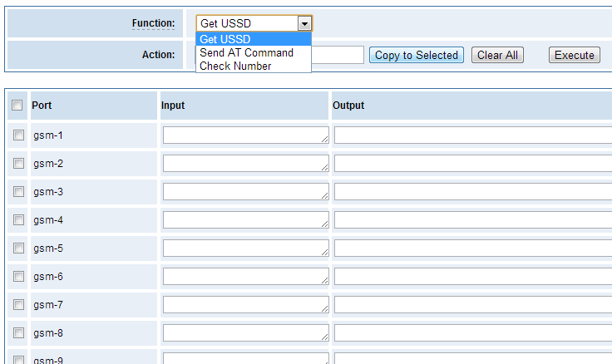Viewport: 612px width, 364px height.
Task: Choose Check Number option
Action: (x=254, y=66)
